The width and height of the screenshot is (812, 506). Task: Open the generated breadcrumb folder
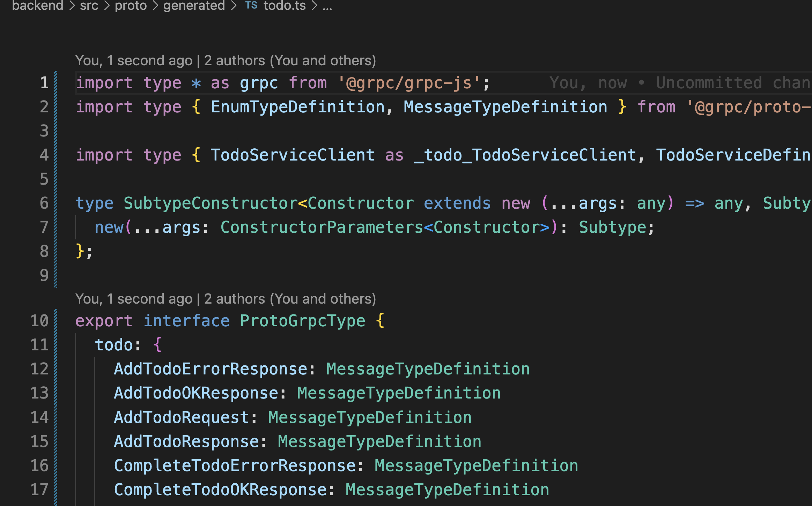pyautogui.click(x=194, y=5)
